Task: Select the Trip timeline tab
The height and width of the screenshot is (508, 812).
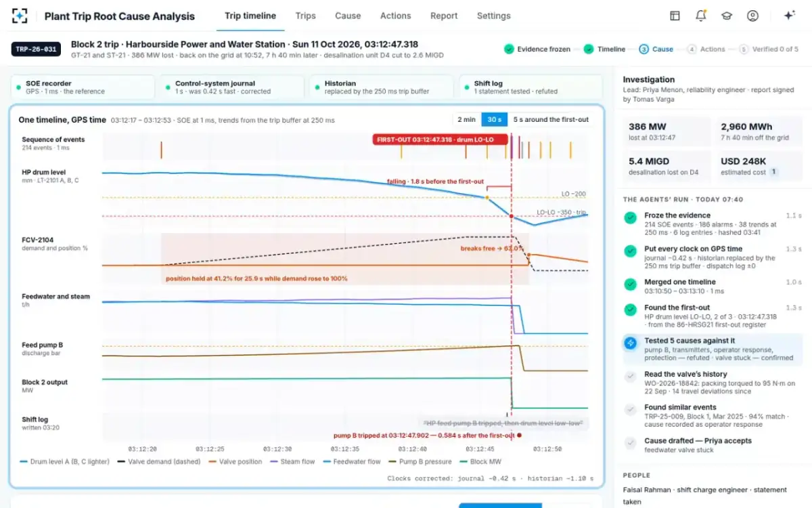Action: tap(250, 16)
